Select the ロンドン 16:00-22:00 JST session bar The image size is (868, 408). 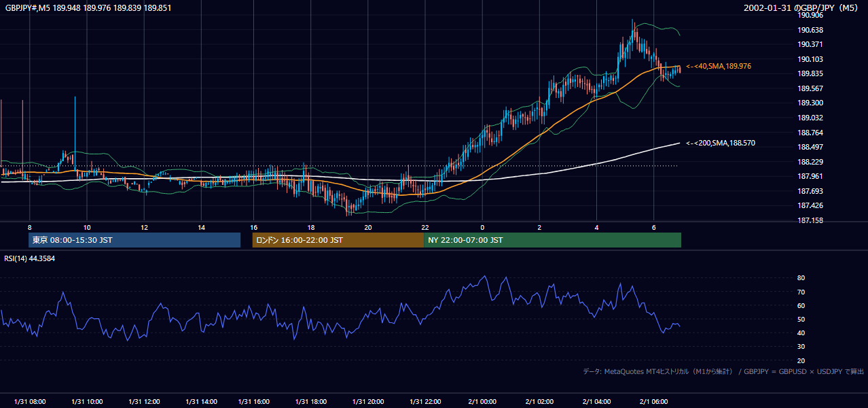tap(338, 240)
